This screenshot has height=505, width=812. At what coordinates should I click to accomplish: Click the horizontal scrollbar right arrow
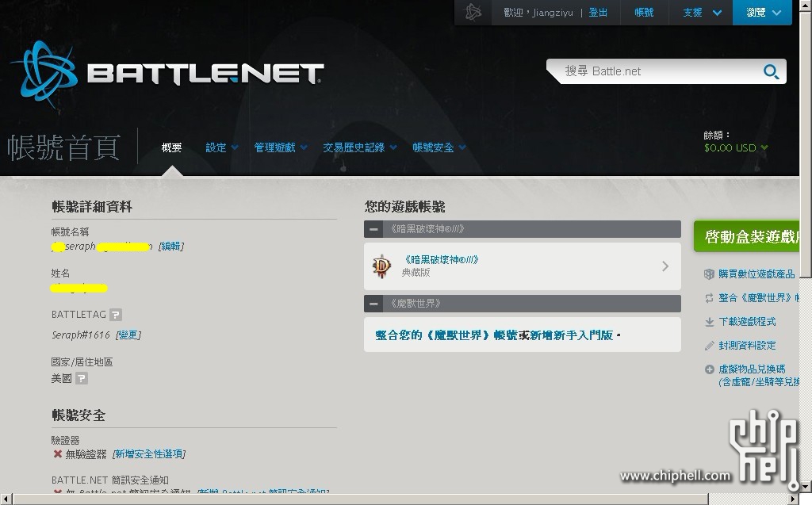pos(793,499)
